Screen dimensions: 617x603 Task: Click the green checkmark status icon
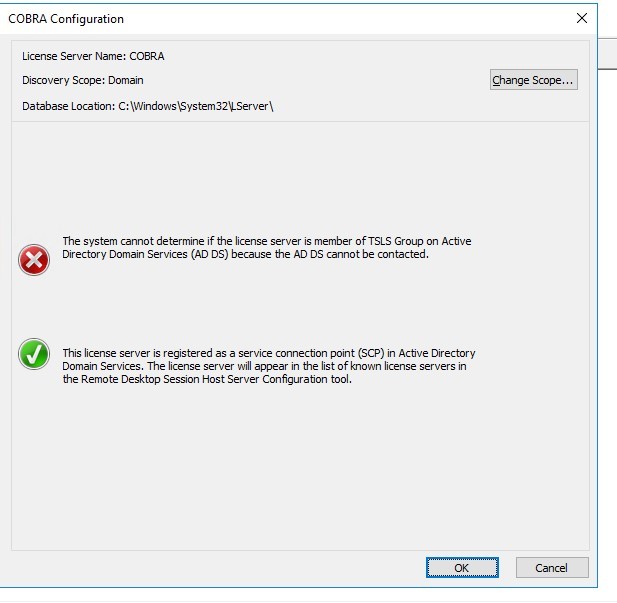[x=34, y=354]
